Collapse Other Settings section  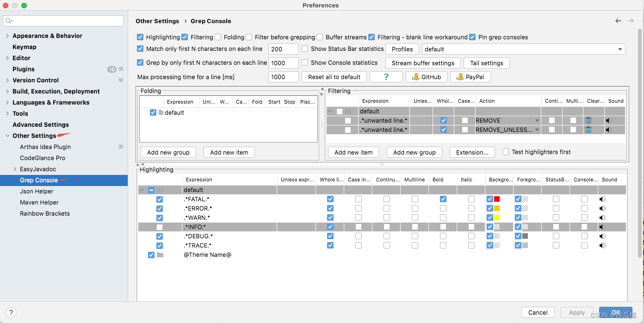(x=7, y=136)
